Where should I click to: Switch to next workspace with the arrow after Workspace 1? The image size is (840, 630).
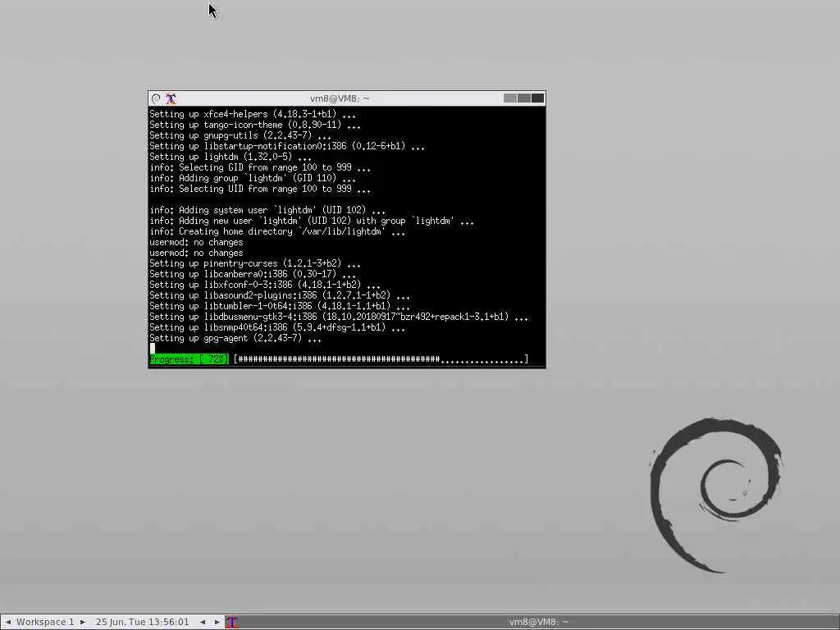pyautogui.click(x=83, y=622)
